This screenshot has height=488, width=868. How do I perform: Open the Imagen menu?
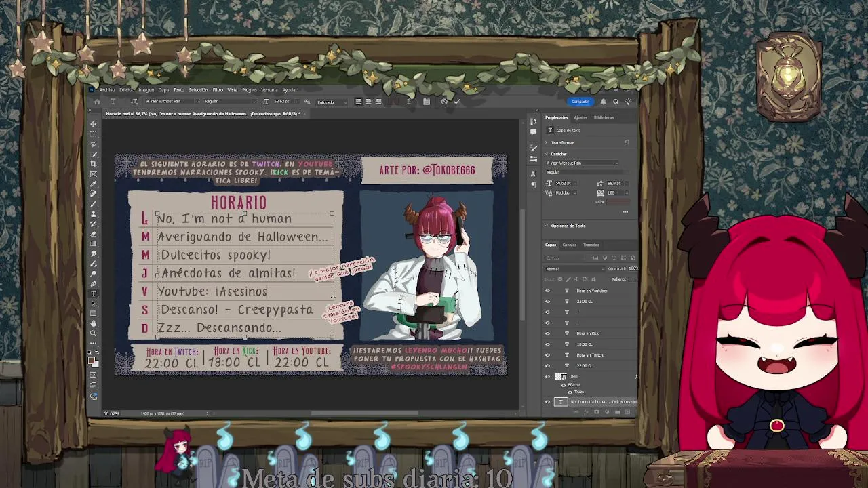tap(146, 90)
